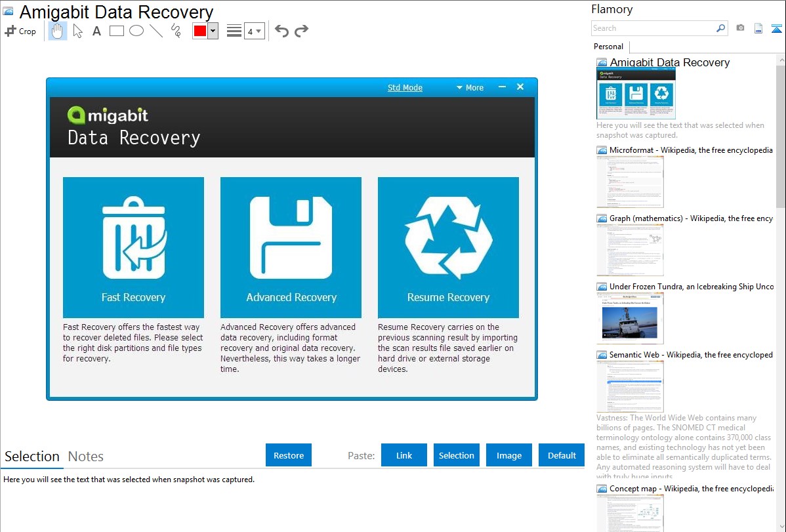Open the Personal tab

609,47
